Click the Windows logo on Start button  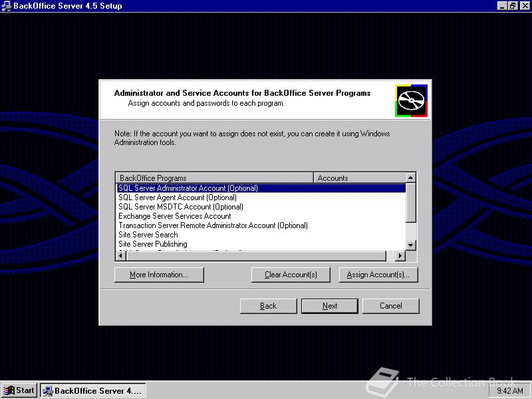tap(9, 390)
